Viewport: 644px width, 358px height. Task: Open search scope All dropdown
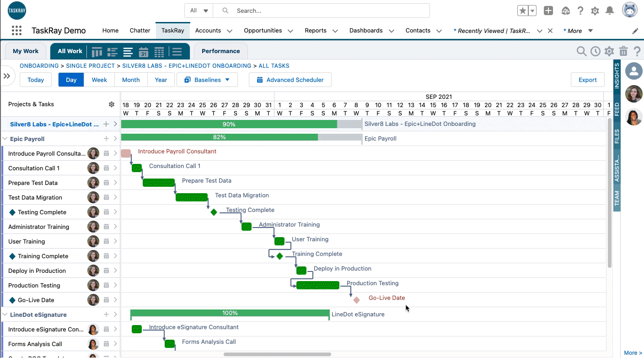pyautogui.click(x=199, y=11)
